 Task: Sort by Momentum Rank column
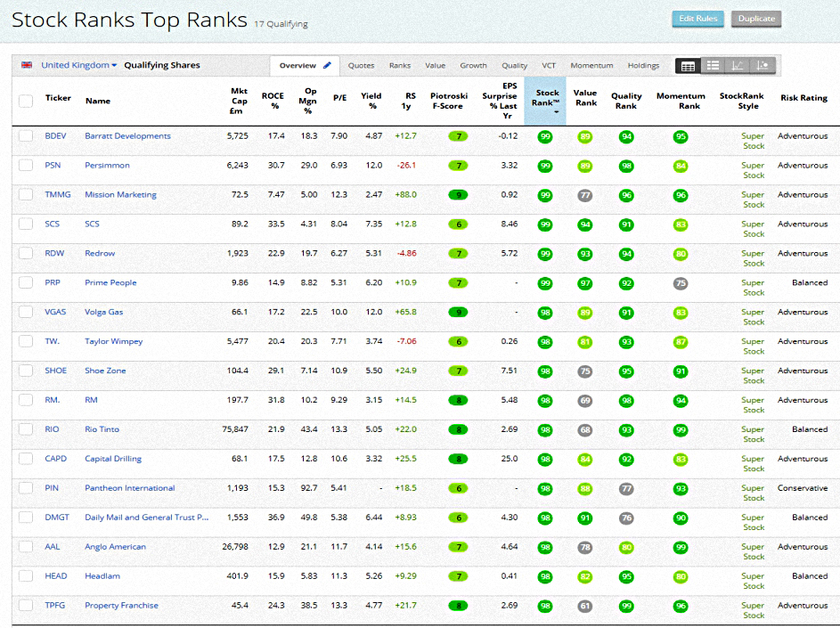[x=681, y=101]
